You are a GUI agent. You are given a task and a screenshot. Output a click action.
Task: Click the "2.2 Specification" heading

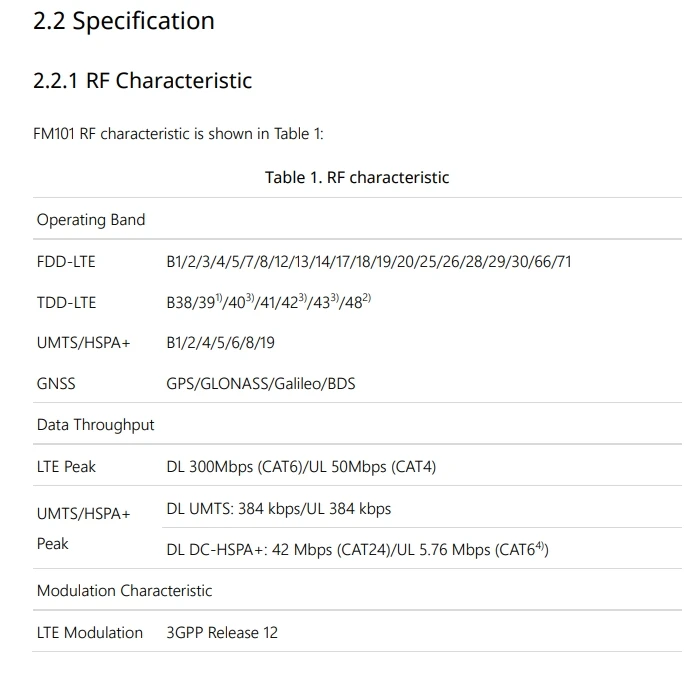tap(124, 21)
